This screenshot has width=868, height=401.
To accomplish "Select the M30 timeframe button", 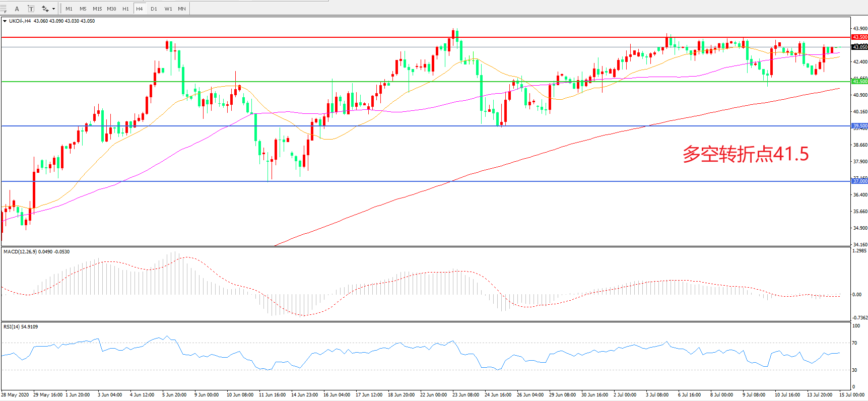I will 111,9.
